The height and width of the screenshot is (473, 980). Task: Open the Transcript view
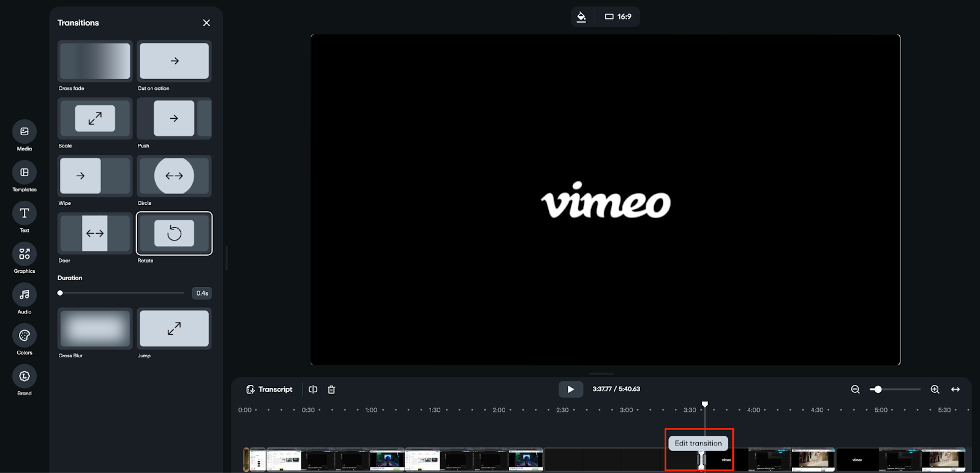click(269, 390)
